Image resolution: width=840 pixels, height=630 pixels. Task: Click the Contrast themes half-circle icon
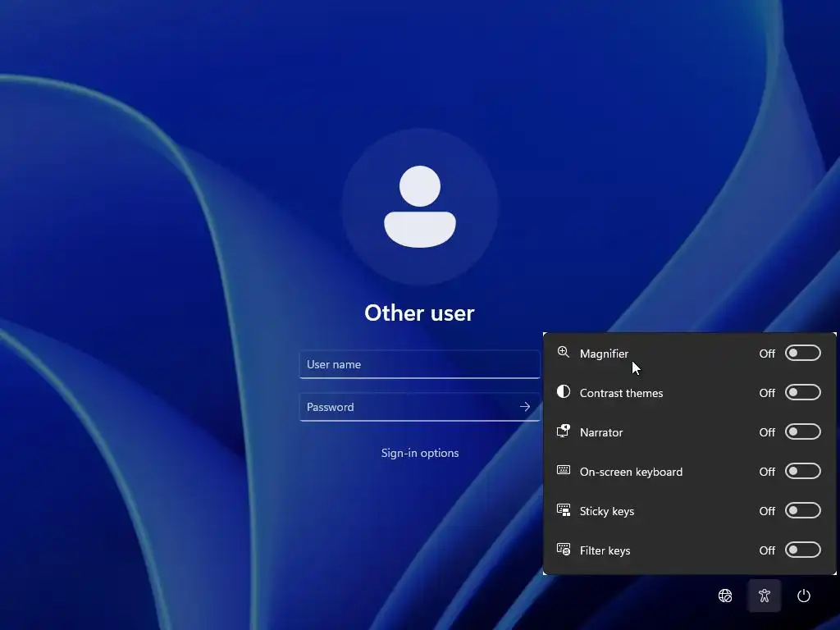coord(563,391)
